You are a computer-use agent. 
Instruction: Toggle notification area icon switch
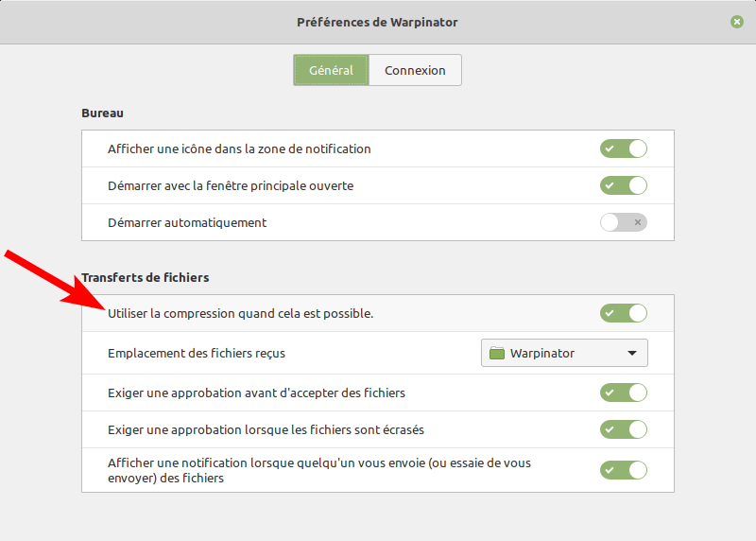point(624,148)
